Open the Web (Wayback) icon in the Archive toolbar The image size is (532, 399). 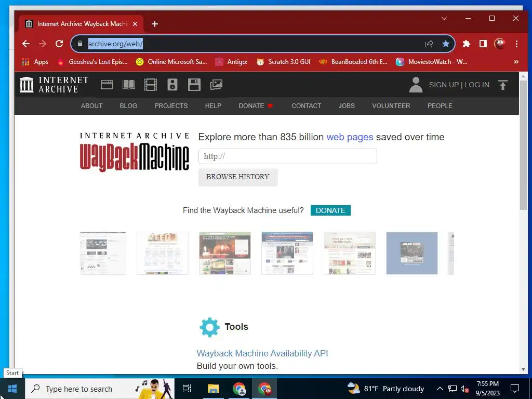pos(107,85)
